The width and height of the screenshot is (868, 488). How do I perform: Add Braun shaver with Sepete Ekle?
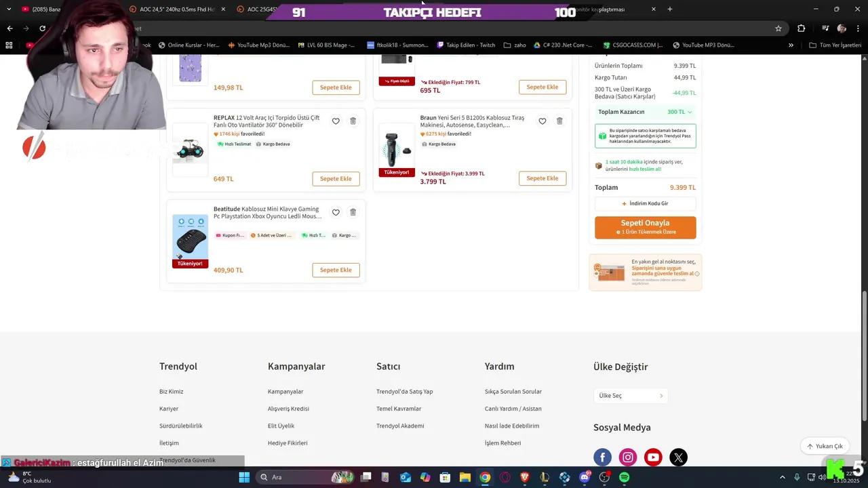click(x=542, y=178)
